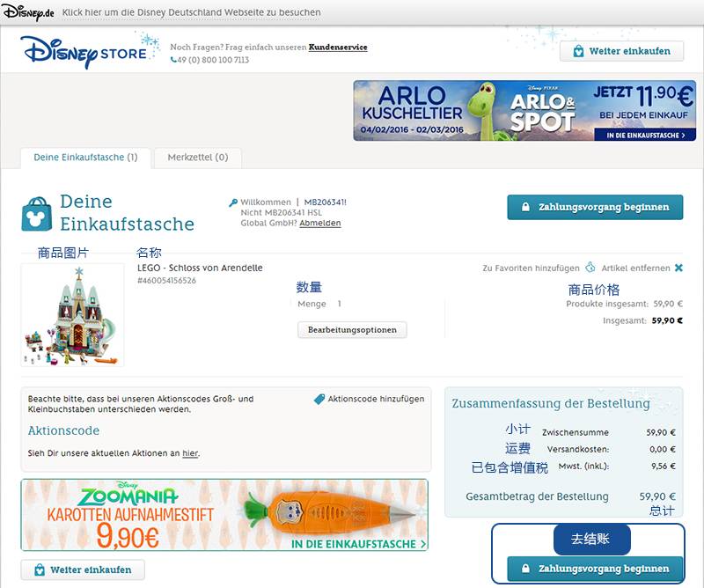Click the bag icon on the bottom Weiter einkaufen button
Image resolution: width=704 pixels, height=588 pixels.
click(x=40, y=570)
